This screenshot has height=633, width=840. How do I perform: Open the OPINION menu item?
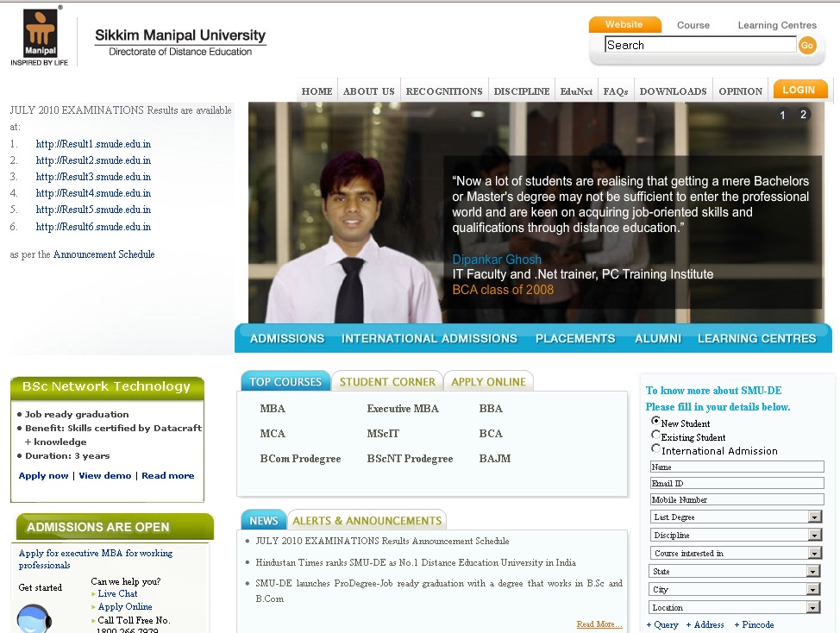(740, 91)
